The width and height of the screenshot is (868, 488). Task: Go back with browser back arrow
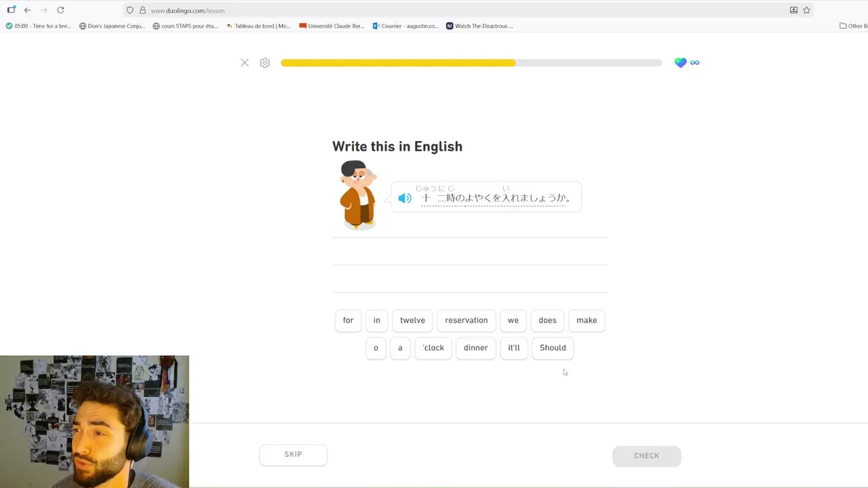point(27,10)
